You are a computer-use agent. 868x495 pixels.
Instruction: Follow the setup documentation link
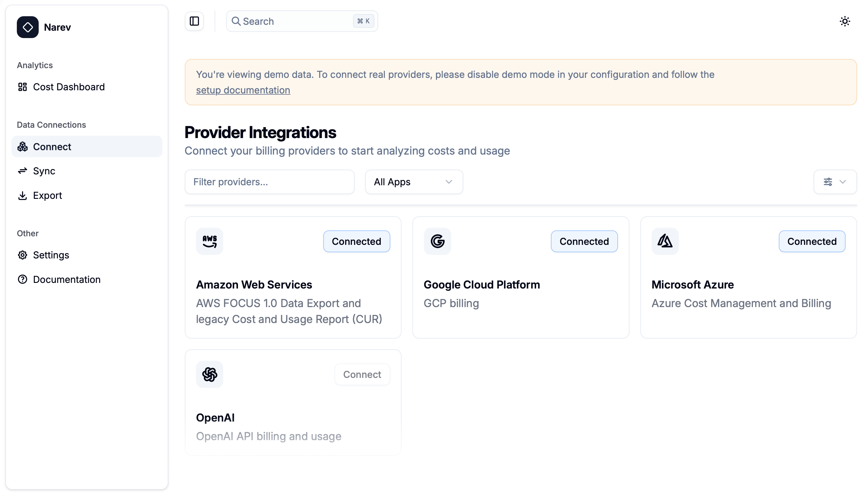tap(243, 90)
